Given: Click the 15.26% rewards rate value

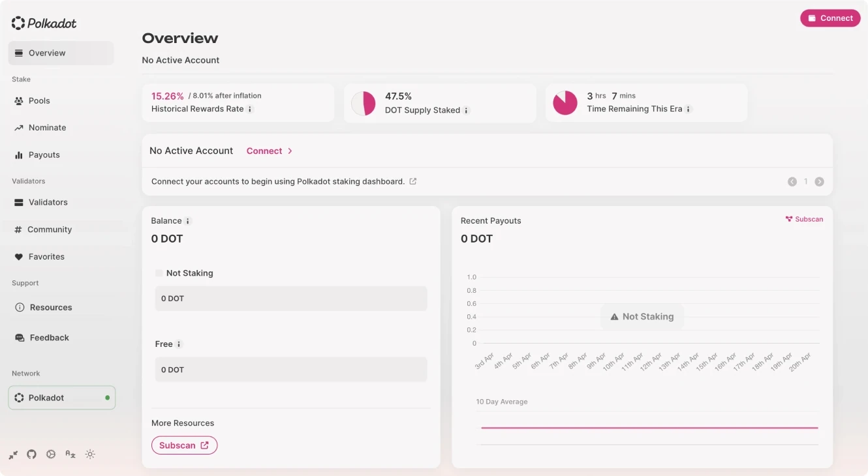Looking at the screenshot, I should click(168, 96).
